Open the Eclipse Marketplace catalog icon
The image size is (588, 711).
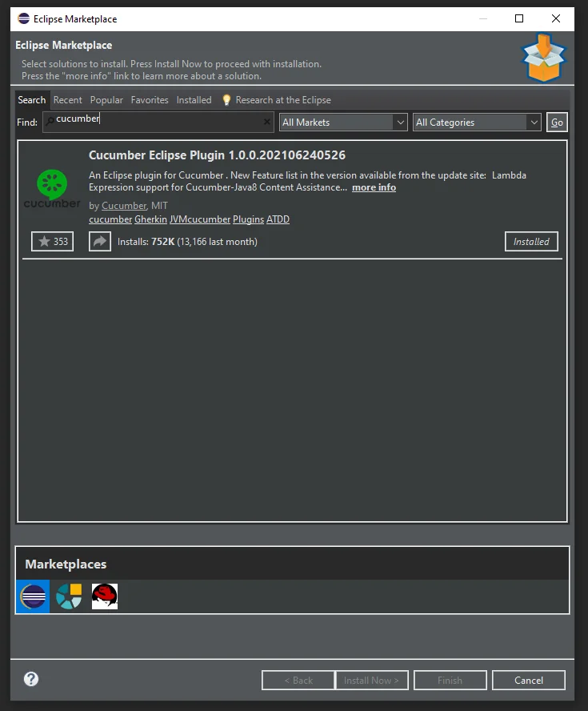coord(33,597)
